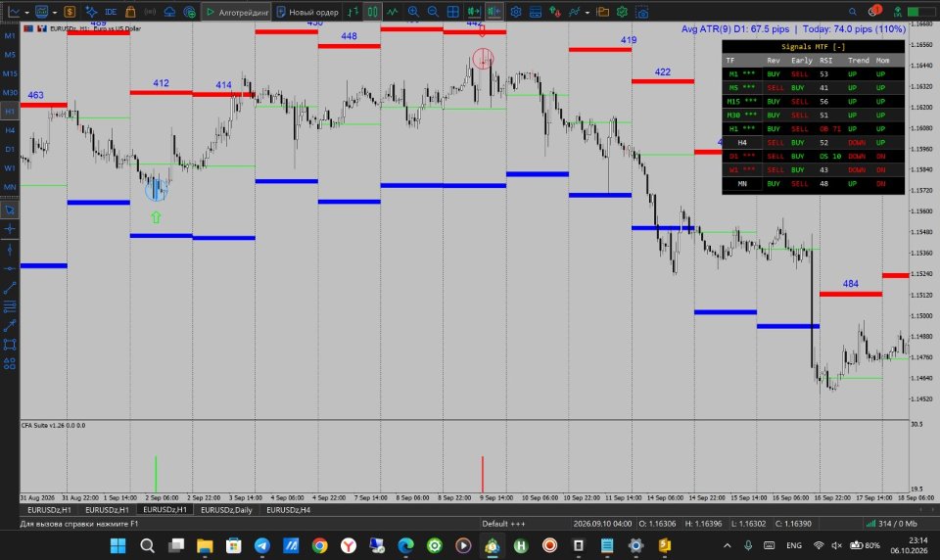The image size is (940, 560).
Task: Click the ENG language indicator
Action: pos(794,545)
